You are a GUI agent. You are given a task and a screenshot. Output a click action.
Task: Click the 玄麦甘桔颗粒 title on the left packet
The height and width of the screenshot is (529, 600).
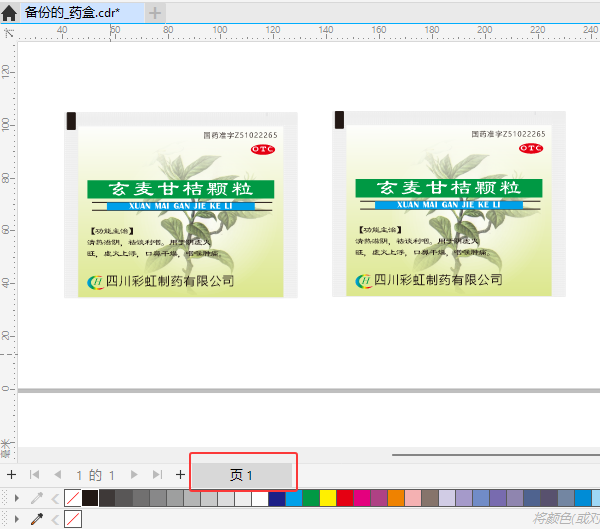[x=181, y=189]
